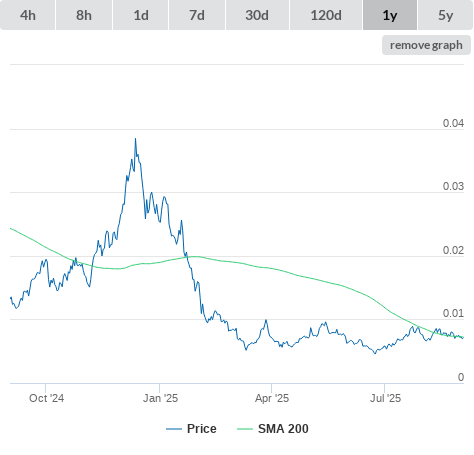Click the active 1y range tab
Image resolution: width=474 pixels, height=455 pixels.
pyautogui.click(x=390, y=15)
